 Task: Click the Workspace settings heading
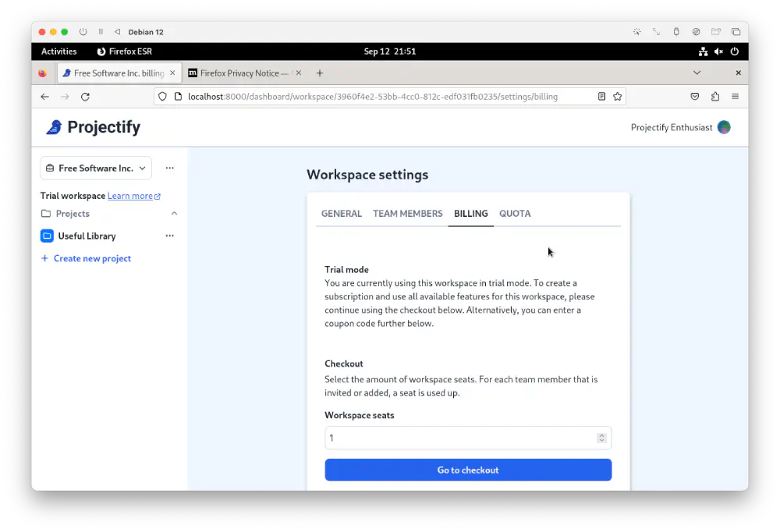[x=367, y=175]
